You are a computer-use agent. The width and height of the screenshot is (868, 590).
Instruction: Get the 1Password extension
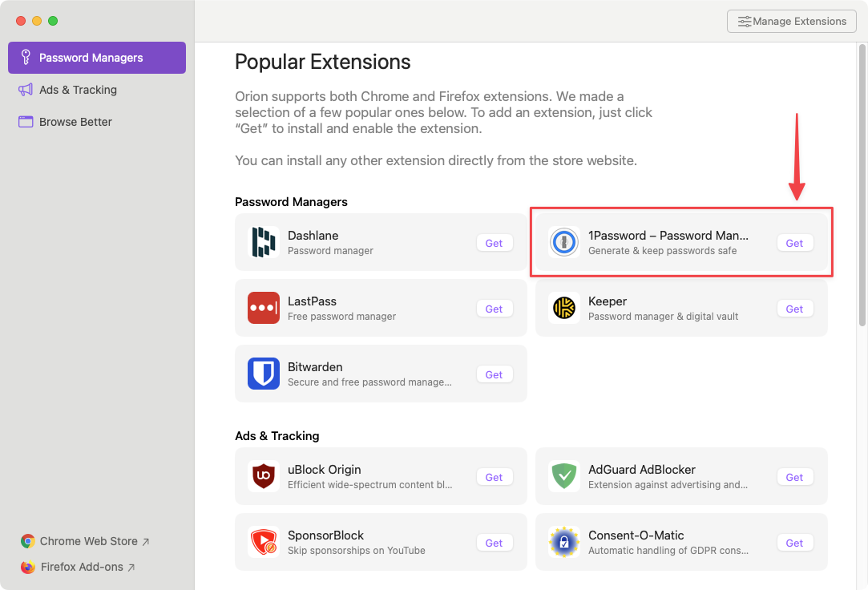click(x=794, y=242)
